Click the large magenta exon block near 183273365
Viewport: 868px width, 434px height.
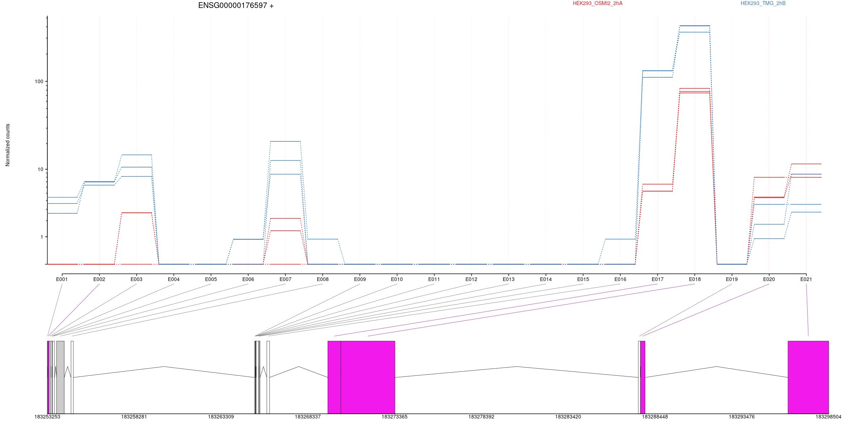[368, 377]
